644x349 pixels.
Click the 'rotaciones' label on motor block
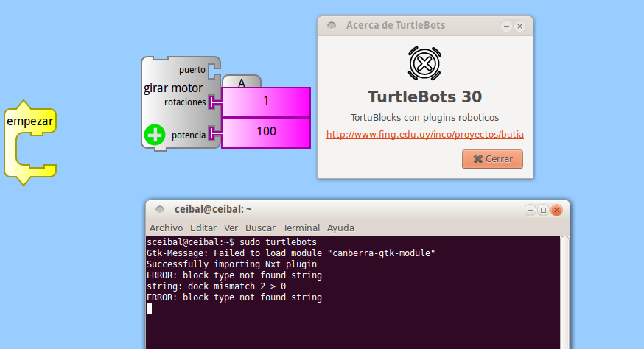tap(185, 102)
